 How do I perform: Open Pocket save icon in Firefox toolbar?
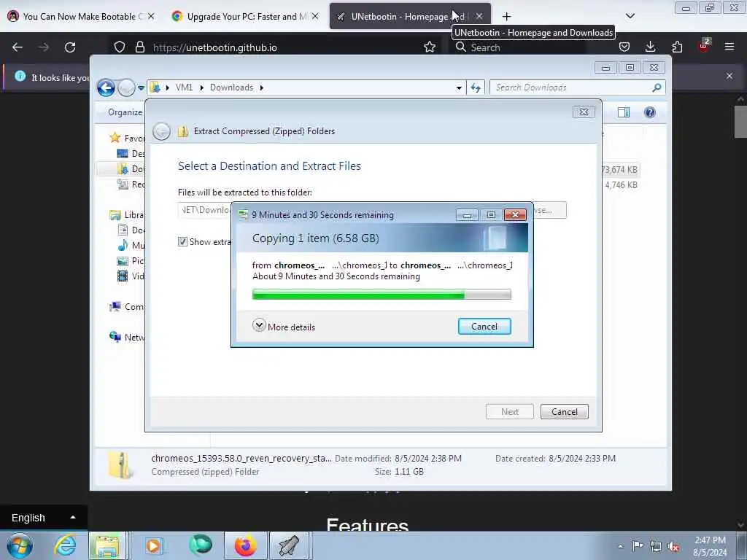tap(624, 47)
